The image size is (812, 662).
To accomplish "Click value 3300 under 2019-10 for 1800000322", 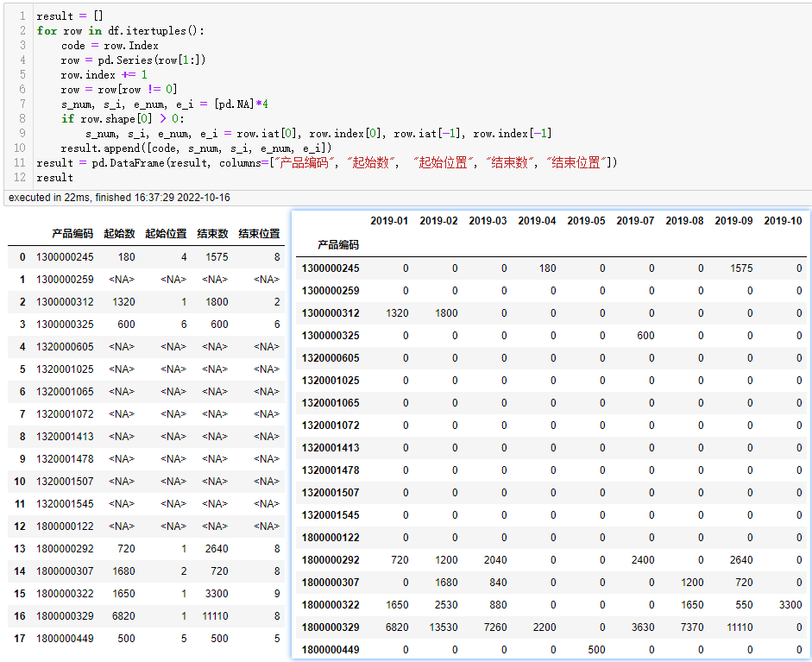I will (791, 604).
